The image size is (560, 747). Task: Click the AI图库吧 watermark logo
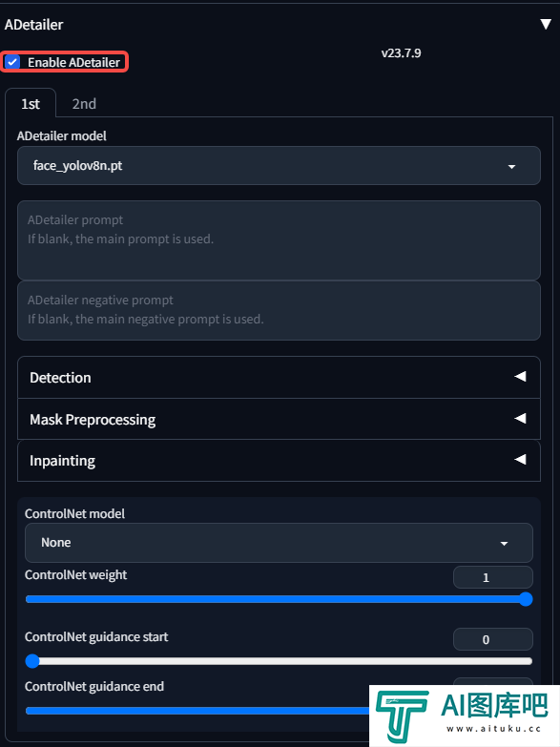click(x=465, y=716)
